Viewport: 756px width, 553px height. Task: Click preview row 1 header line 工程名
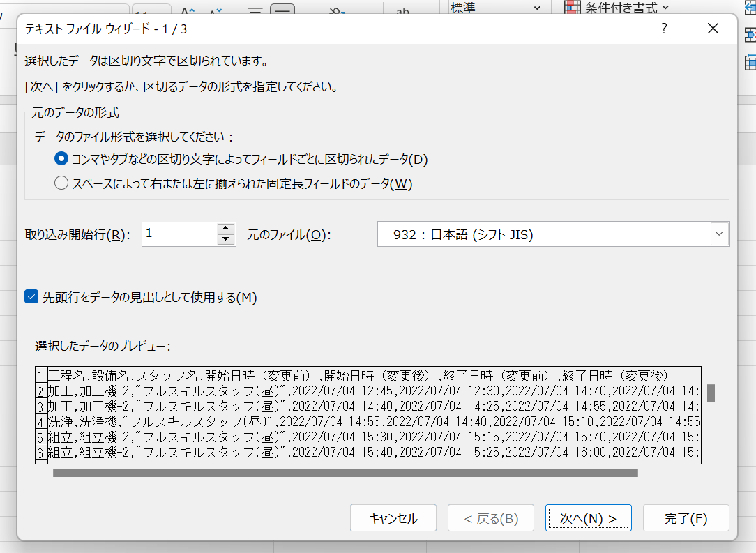tap(368, 376)
